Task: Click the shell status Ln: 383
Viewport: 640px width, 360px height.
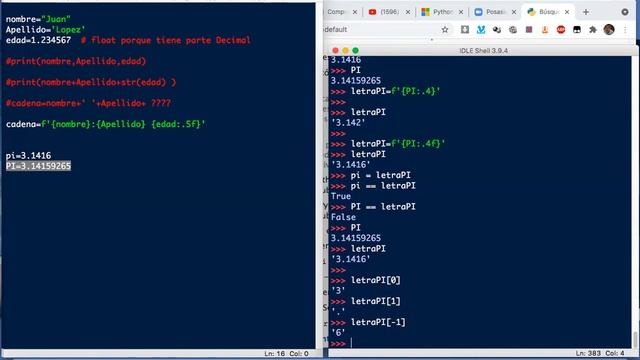Action: coord(588,353)
